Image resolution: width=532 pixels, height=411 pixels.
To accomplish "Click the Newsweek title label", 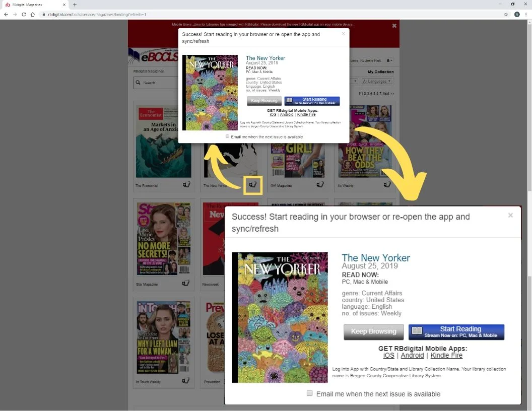I will [x=211, y=284].
